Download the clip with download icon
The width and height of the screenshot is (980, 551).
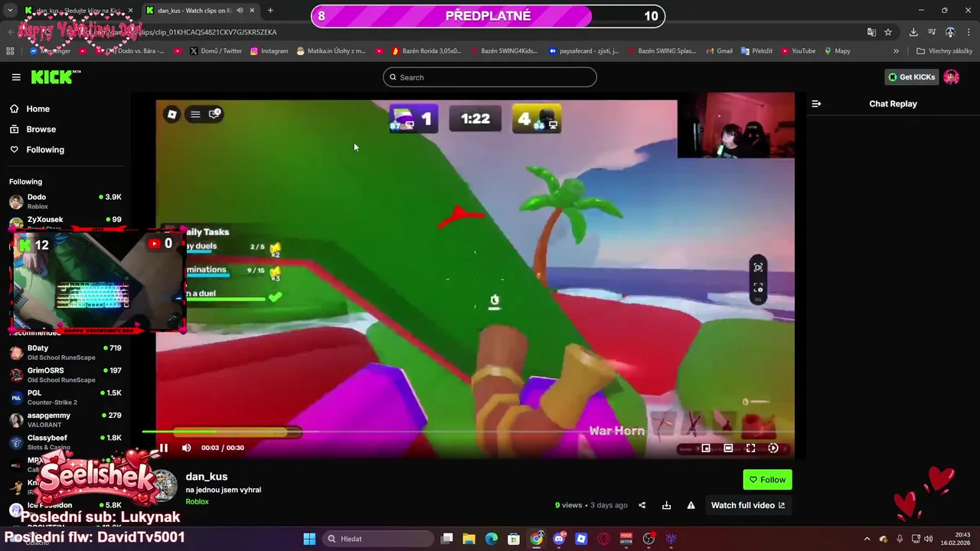click(x=666, y=505)
